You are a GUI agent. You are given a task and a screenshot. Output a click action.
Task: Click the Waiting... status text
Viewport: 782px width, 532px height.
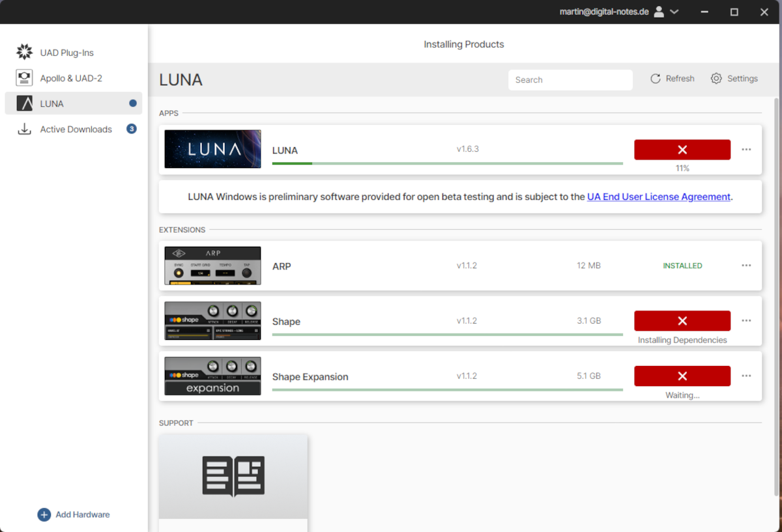tap(682, 395)
